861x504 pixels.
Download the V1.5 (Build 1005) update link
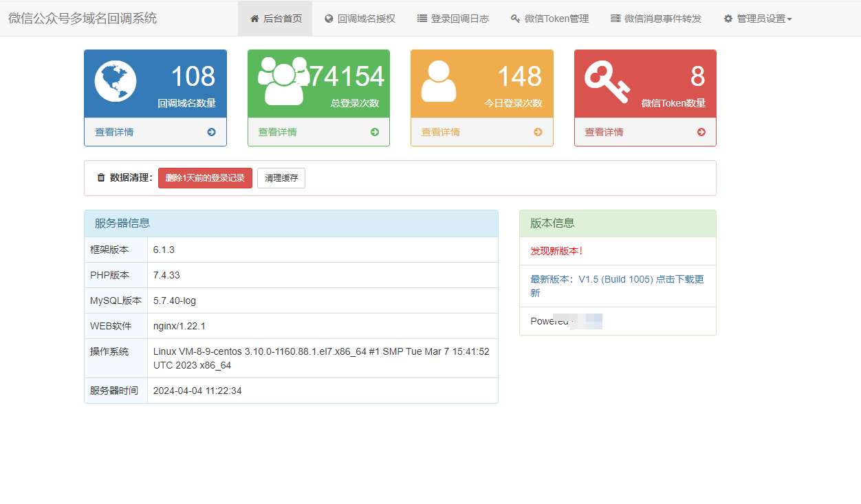point(617,286)
